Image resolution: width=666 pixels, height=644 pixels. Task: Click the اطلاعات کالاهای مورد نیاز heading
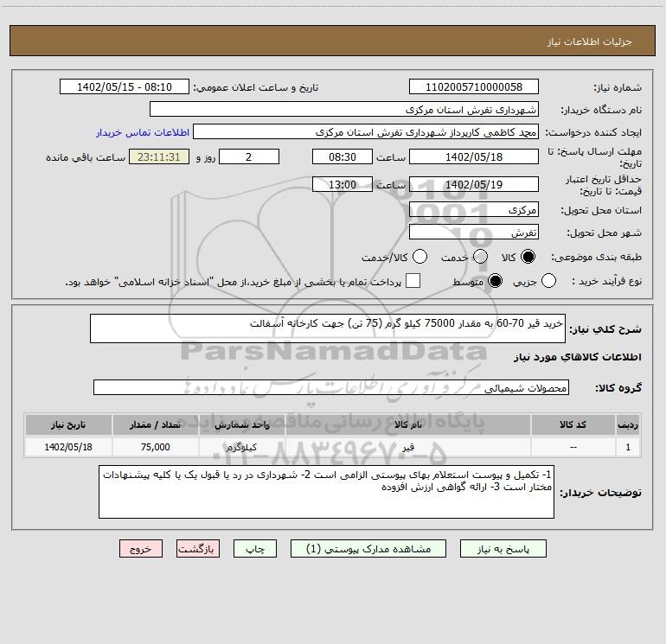click(578, 357)
